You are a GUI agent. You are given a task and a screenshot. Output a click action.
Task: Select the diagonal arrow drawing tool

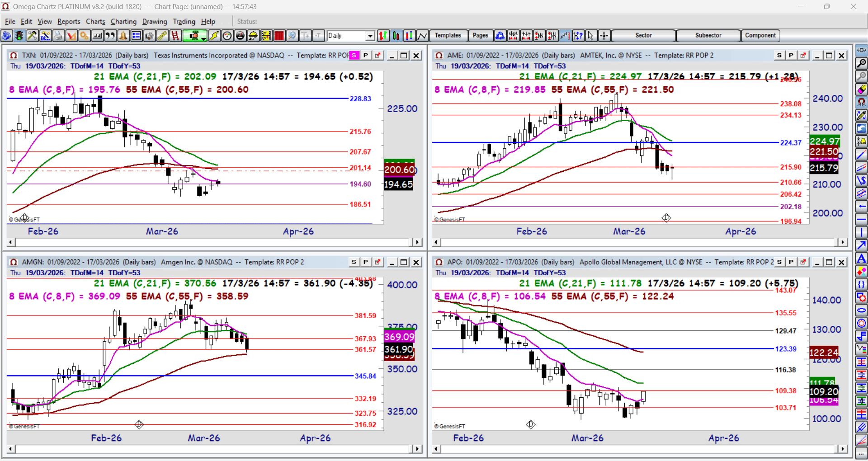click(862, 245)
